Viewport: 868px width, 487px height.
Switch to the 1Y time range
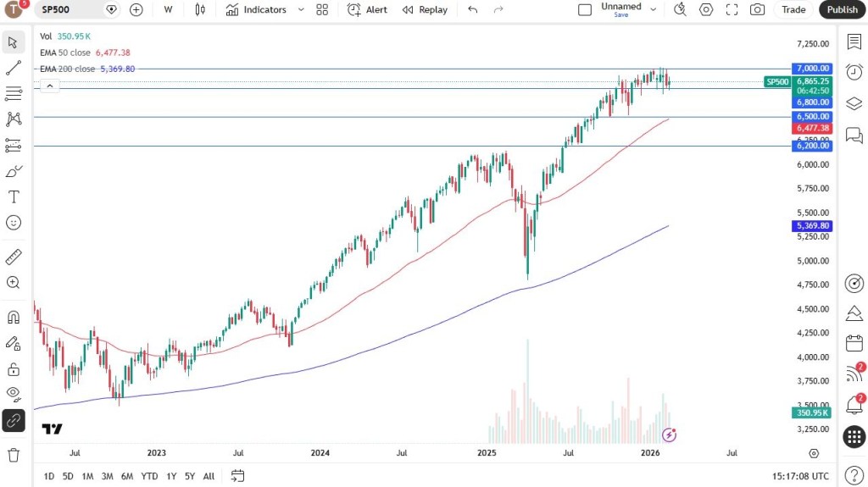(x=171, y=476)
